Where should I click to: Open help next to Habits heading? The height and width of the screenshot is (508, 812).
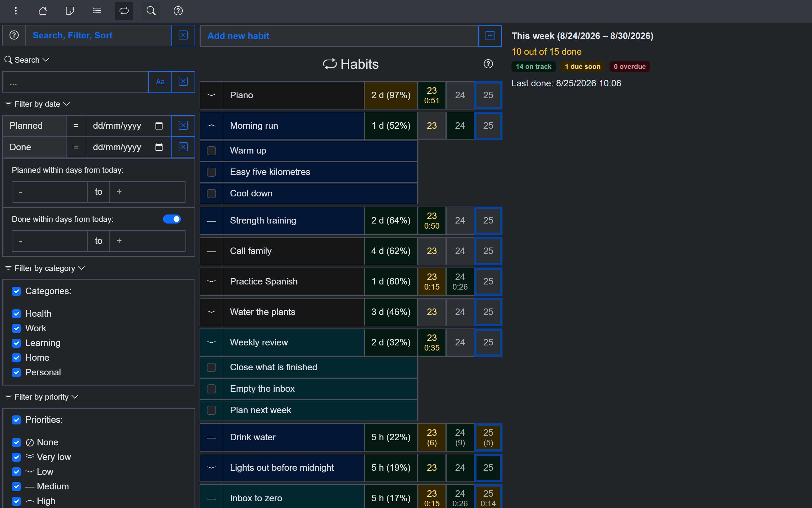[x=488, y=64]
